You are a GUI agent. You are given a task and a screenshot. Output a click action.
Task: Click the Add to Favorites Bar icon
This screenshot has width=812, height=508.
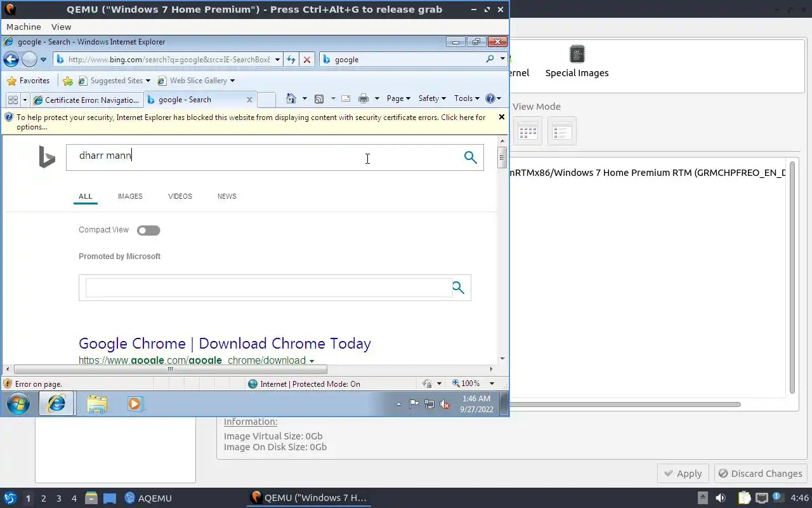click(68, 81)
